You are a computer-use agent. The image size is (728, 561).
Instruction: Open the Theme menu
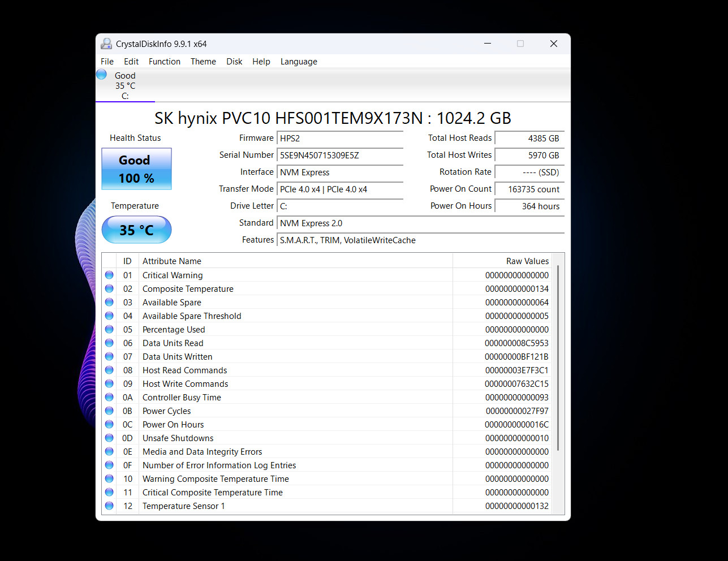(203, 62)
